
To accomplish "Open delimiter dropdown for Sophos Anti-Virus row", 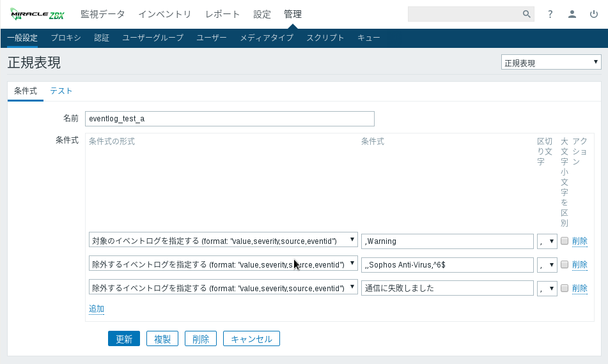I will click(547, 265).
